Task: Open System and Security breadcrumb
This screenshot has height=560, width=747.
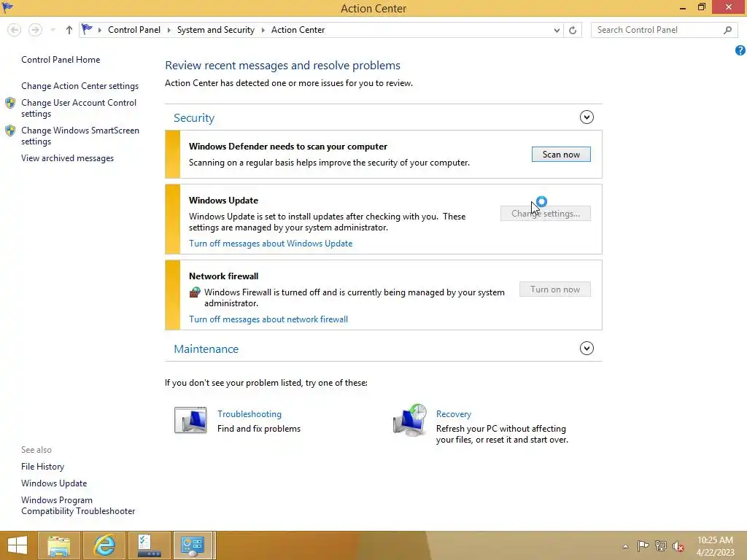Action: coord(216,29)
